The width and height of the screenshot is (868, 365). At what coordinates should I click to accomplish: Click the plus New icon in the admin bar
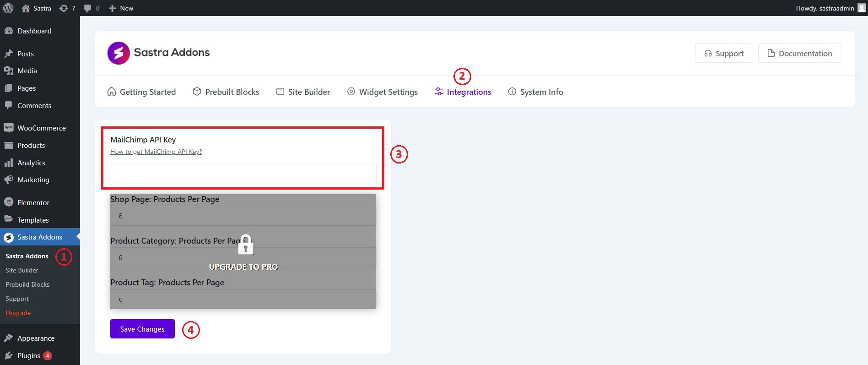[112, 8]
